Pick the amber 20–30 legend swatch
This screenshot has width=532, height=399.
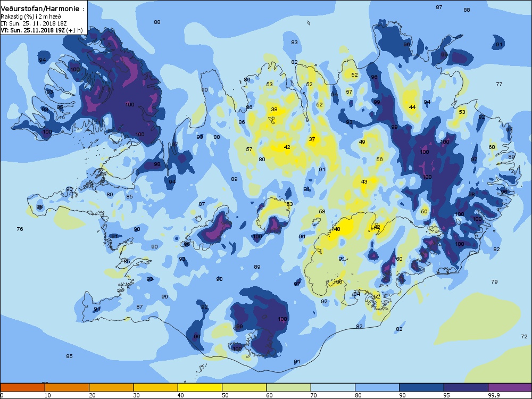[x=111, y=387]
